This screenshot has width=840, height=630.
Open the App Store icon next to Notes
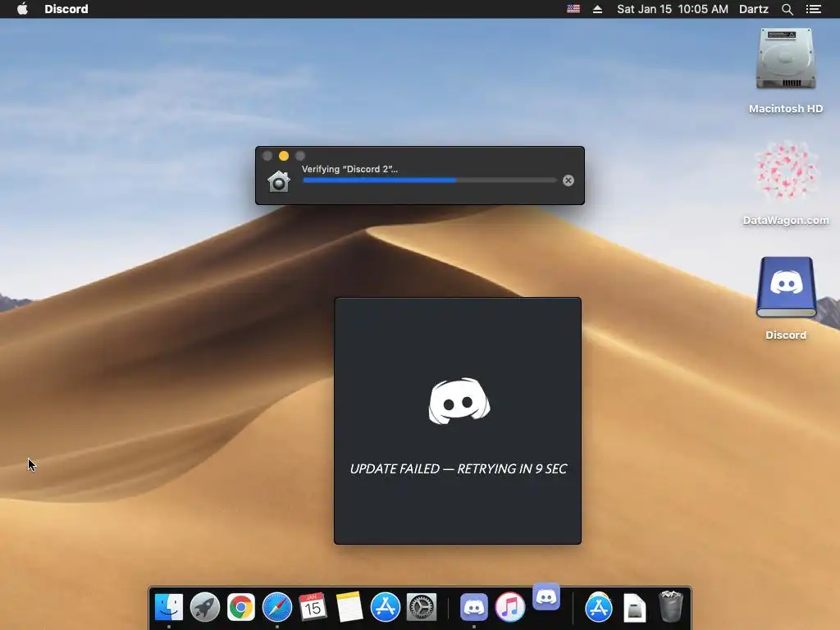(386, 608)
